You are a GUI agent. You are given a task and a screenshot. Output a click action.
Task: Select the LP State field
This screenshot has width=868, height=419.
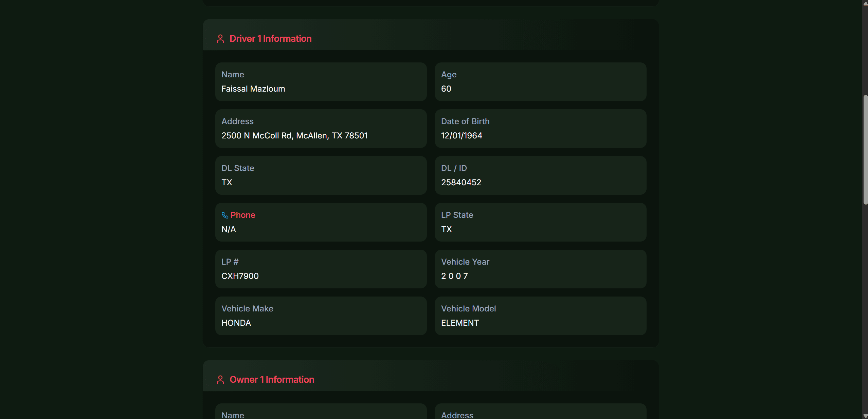(x=540, y=222)
